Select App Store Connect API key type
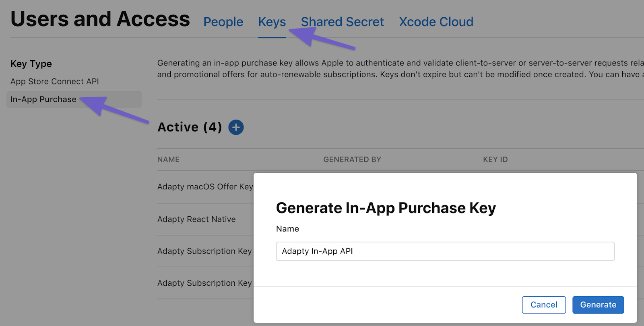 coord(55,82)
